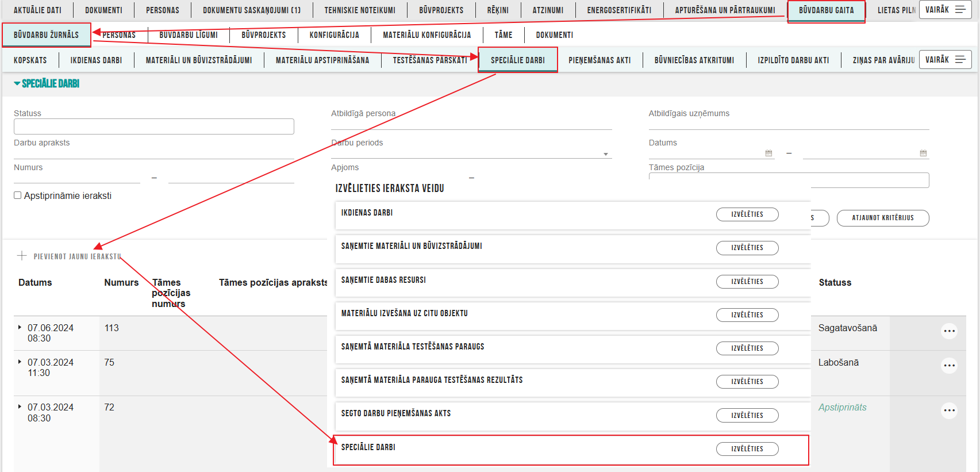Go to top-level Dokumenti tab
The image size is (980, 472).
tap(103, 10)
